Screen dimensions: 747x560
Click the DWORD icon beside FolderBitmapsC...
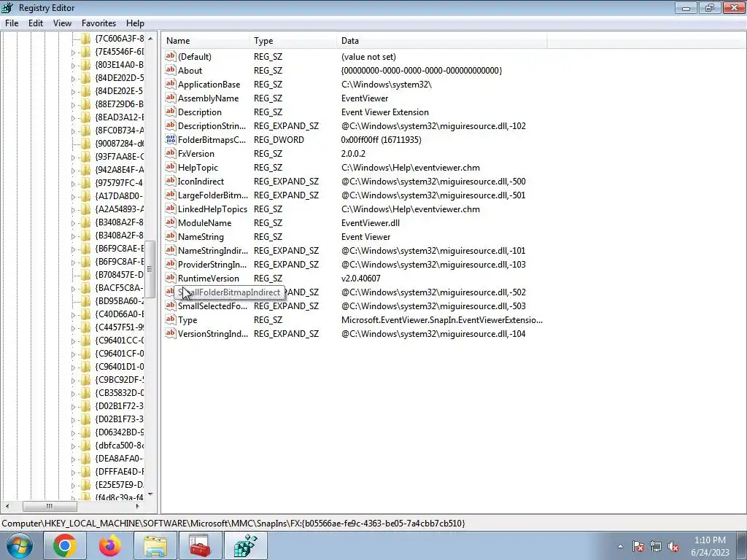171,139
